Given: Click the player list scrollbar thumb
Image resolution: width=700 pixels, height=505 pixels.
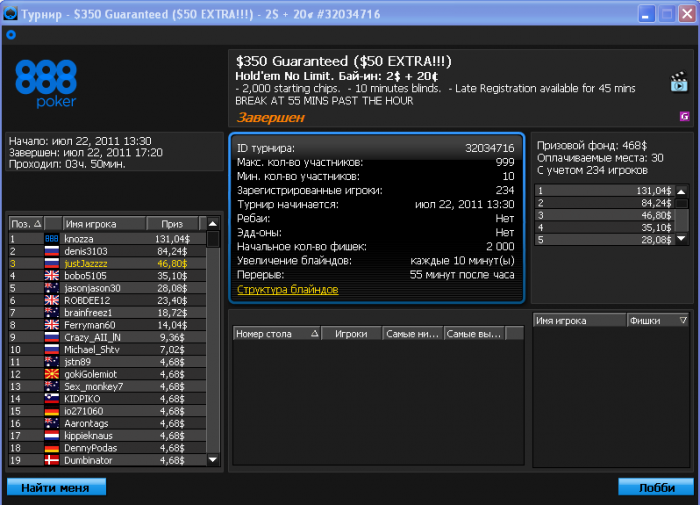Looking at the screenshot, I should tap(213, 239).
